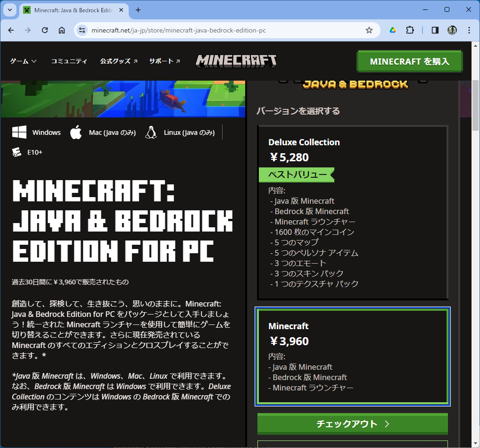Click the Minecraft logo in header

click(x=236, y=61)
